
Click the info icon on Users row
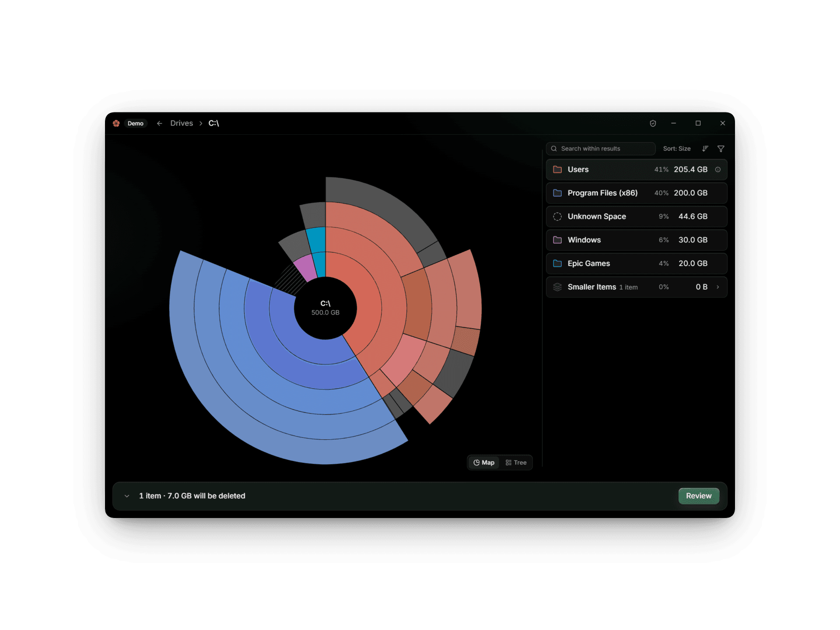(x=718, y=170)
